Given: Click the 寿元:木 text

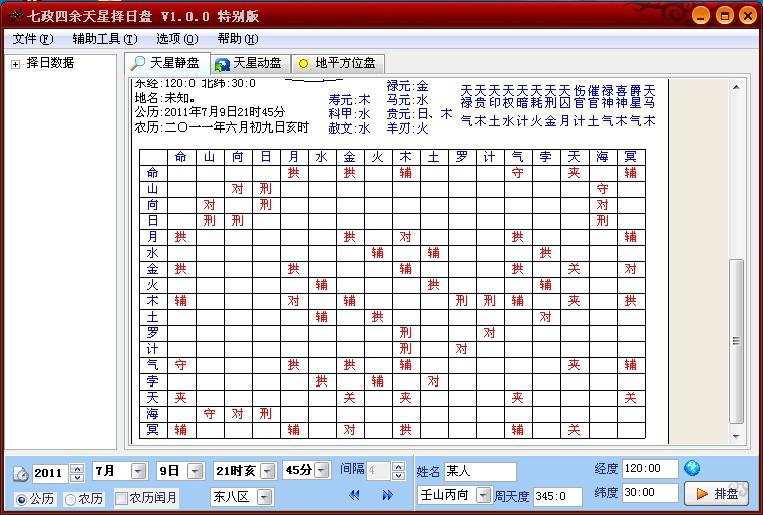Looking at the screenshot, I should coord(349,100).
